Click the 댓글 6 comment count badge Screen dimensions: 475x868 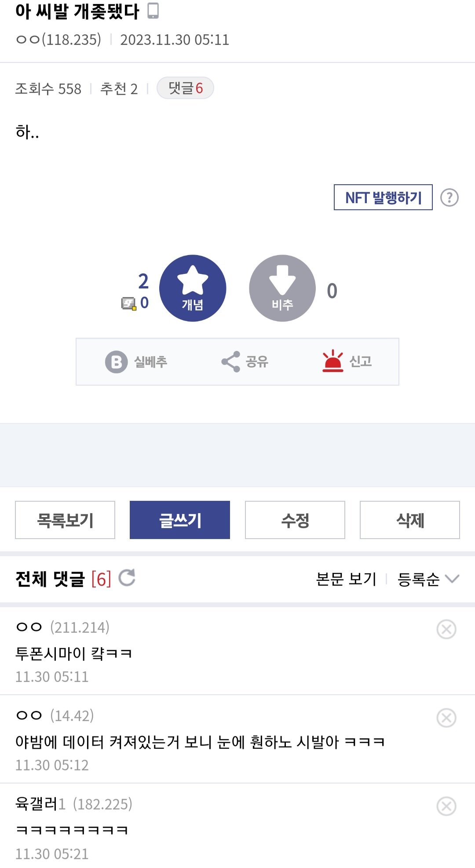coord(185,88)
